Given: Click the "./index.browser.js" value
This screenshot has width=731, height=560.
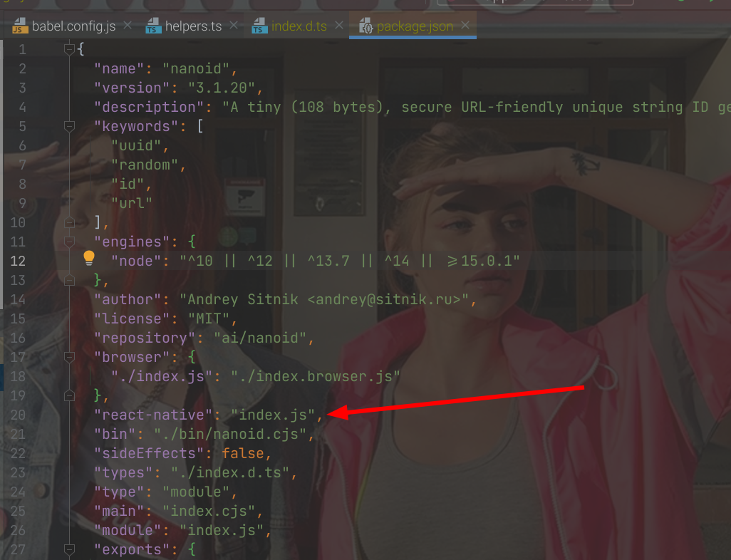Looking at the screenshot, I should point(315,375).
